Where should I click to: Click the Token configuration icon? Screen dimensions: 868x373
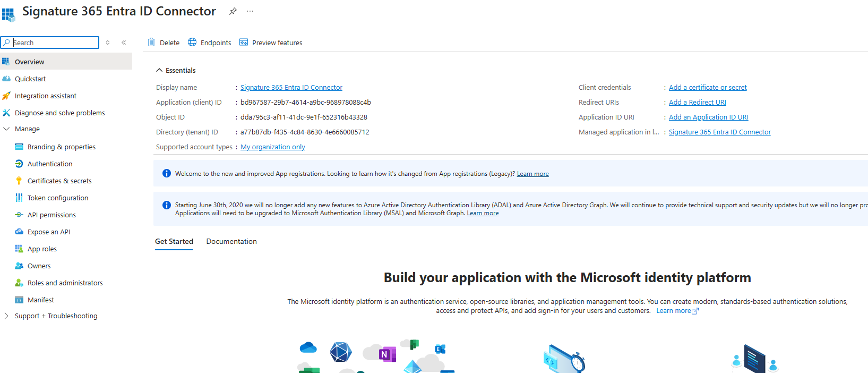[x=19, y=198]
